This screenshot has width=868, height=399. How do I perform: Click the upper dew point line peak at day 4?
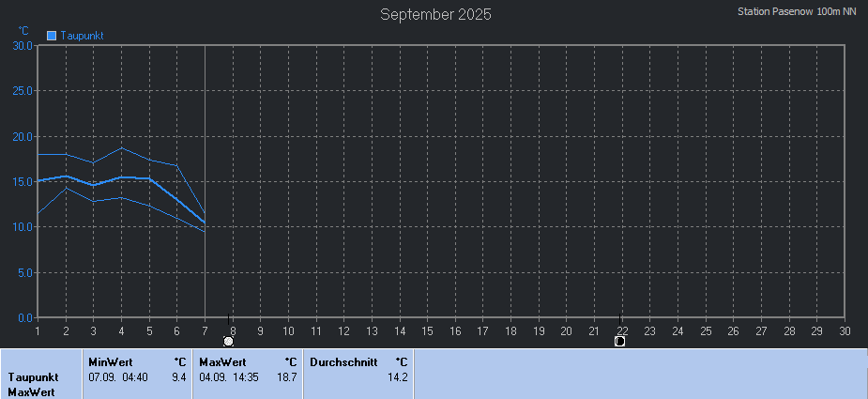point(121,148)
